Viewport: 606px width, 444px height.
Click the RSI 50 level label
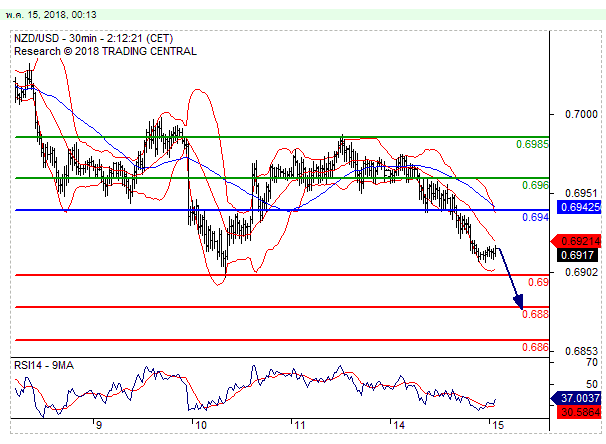592,384
